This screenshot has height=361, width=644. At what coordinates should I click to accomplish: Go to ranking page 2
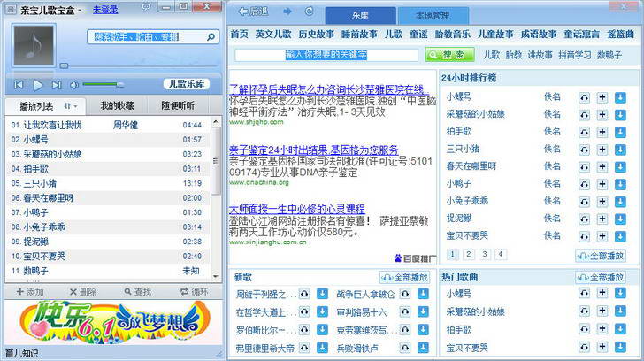[x=469, y=254]
